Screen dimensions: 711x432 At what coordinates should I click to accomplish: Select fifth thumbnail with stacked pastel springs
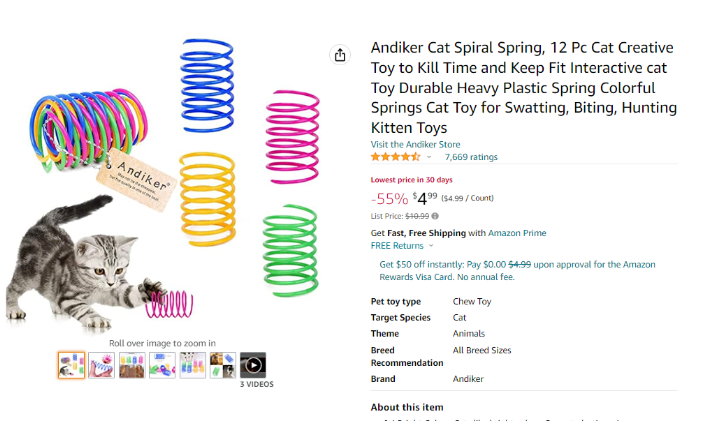[x=193, y=365]
